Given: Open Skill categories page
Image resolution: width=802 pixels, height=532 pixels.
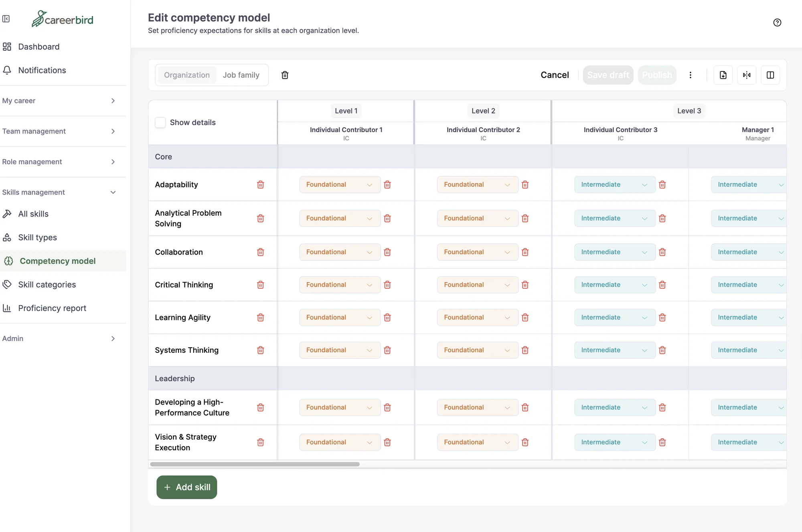Looking at the screenshot, I should 47,284.
